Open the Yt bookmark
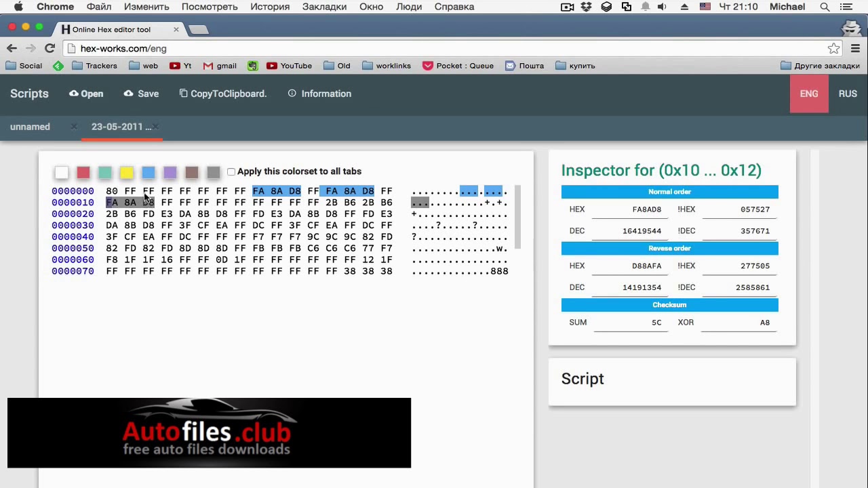Viewport: 868px width, 488px height. coord(180,66)
